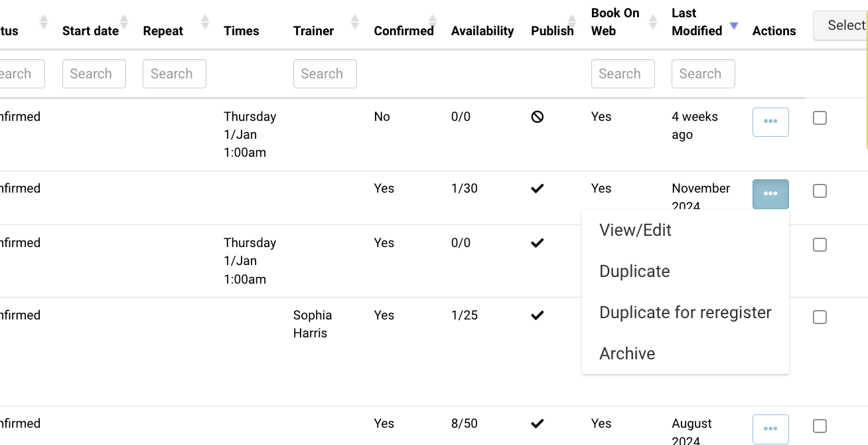Sort table by Confirmed column
The height and width of the screenshot is (445, 868).
pyautogui.click(x=433, y=22)
